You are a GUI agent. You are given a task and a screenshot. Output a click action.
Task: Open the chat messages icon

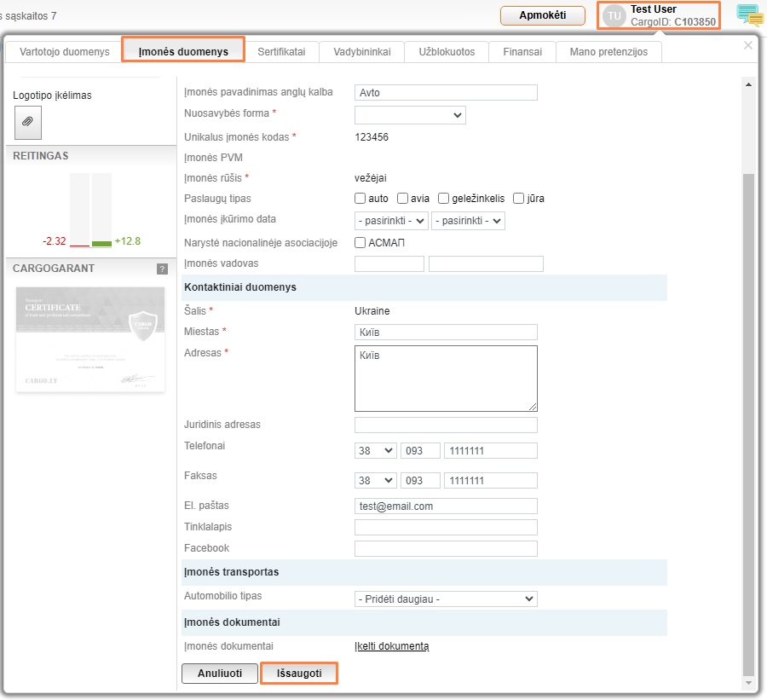749,15
